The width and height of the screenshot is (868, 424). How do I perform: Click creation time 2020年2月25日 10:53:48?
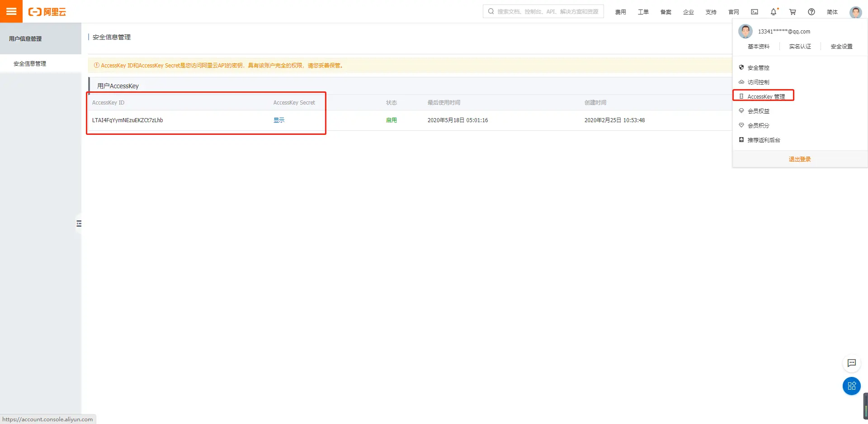[x=614, y=120]
